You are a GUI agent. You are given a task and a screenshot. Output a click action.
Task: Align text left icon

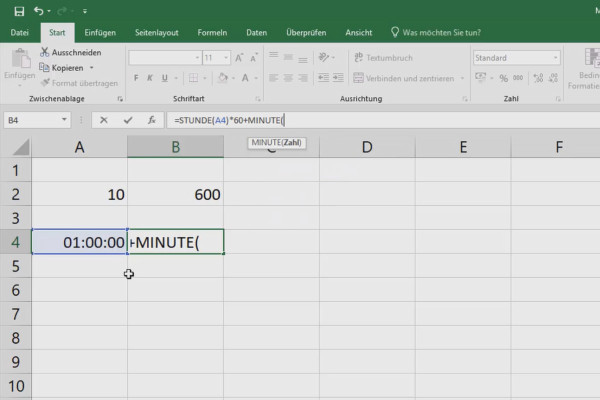pos(273,78)
